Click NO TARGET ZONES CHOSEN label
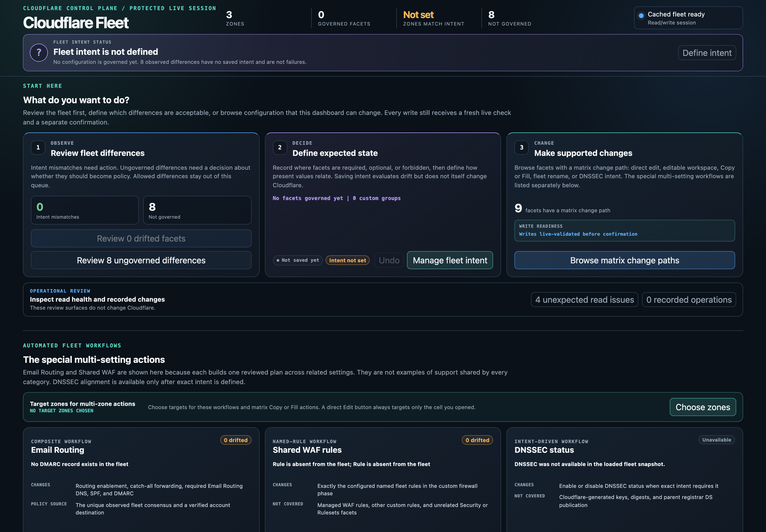Viewport: 766px width, 532px height. 62,411
